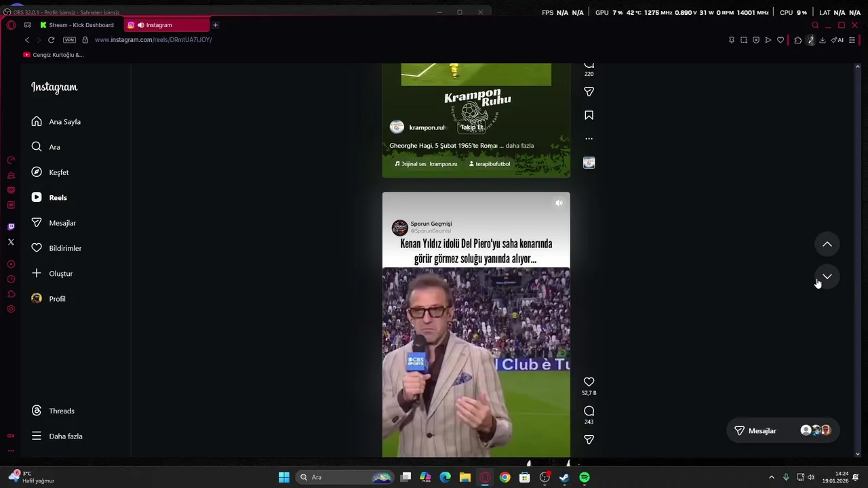The image size is (868, 488).
Task: Open more options on Krampon Ruhu reel
Action: tap(589, 139)
